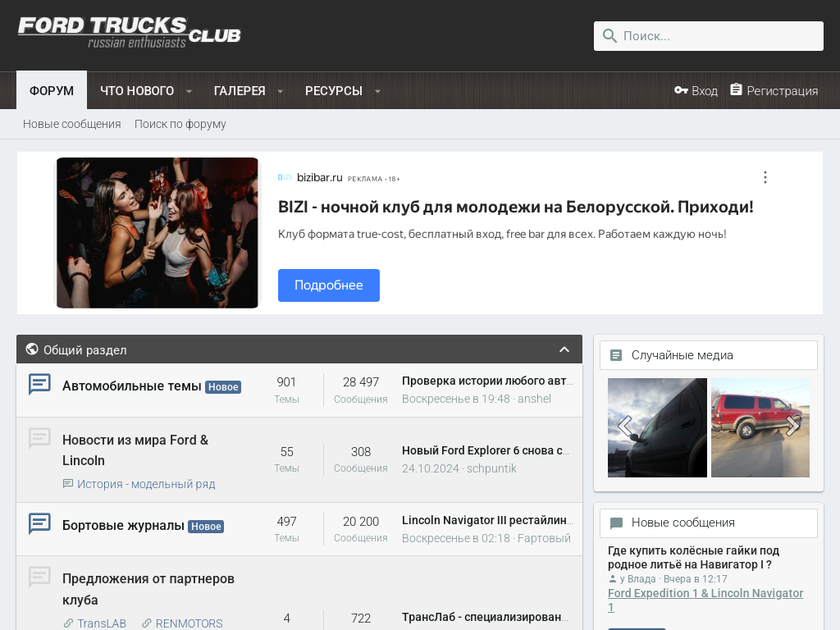Click the Подробнее ad button

tap(328, 285)
